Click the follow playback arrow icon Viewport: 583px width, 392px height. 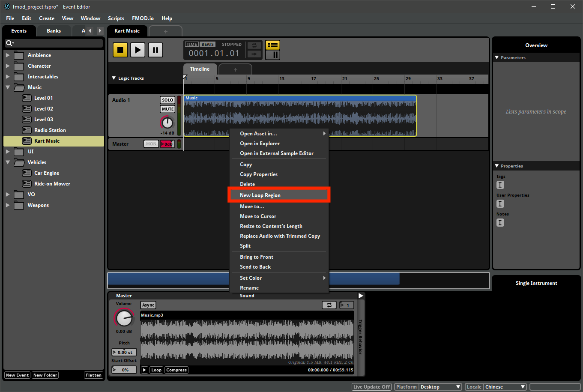254,54
